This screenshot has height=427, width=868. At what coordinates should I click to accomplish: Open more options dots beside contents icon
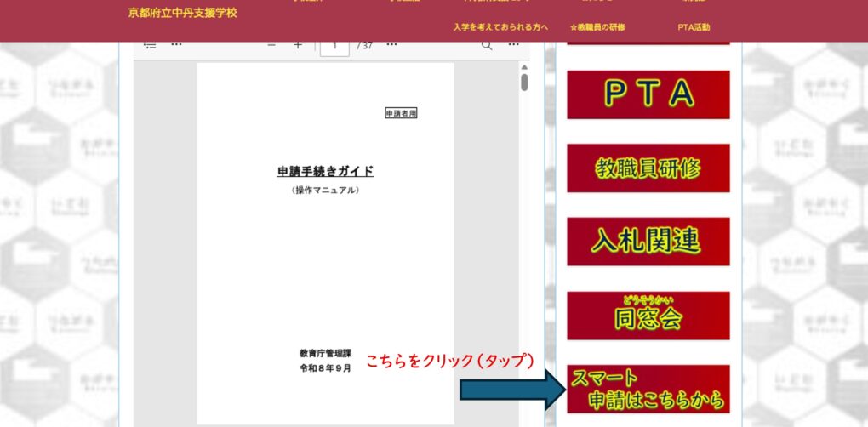tap(176, 44)
